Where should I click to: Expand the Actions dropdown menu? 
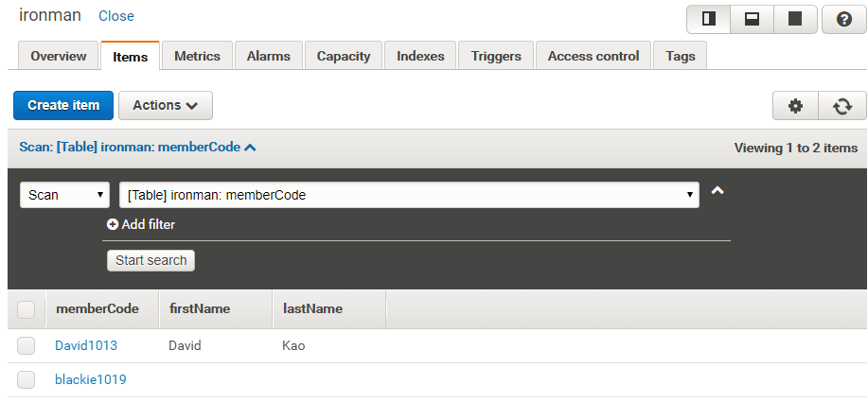click(166, 106)
